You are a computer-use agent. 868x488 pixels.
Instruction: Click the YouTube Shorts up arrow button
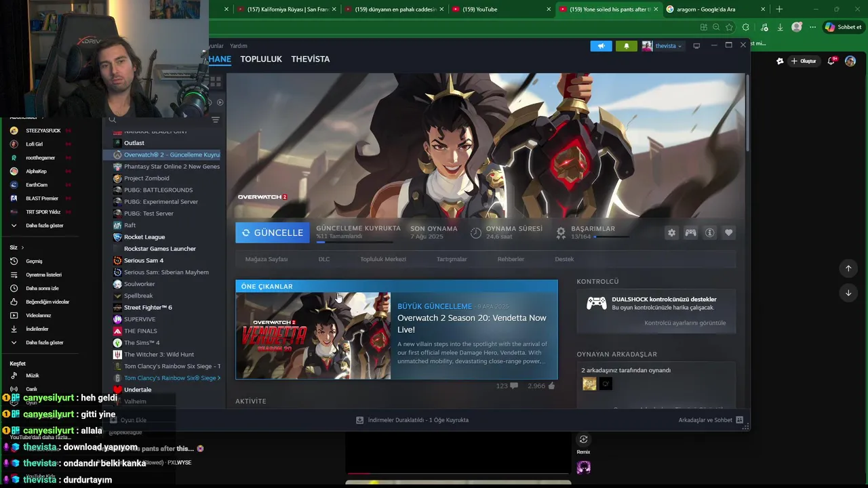[x=848, y=268]
